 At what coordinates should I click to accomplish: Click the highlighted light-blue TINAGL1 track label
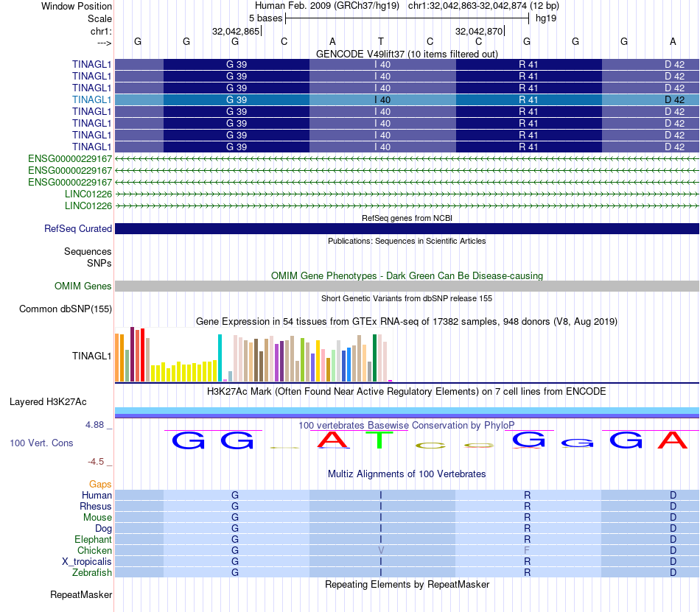click(91, 99)
